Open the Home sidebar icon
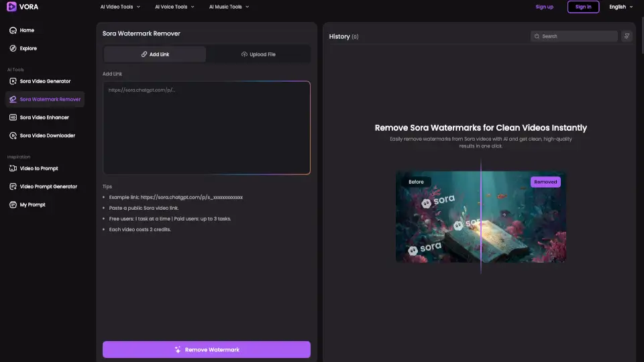The image size is (644, 362). click(13, 30)
